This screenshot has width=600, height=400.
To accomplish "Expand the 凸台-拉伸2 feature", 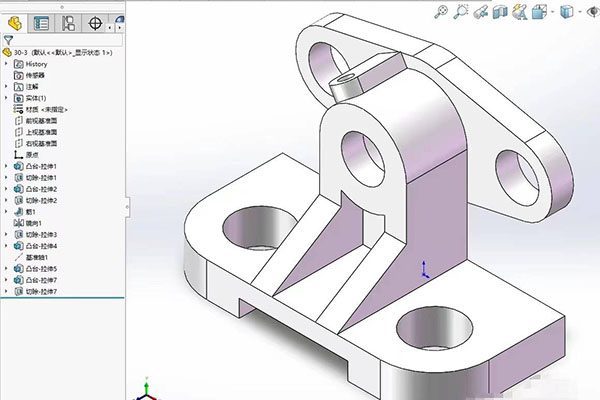I will 6,189.
